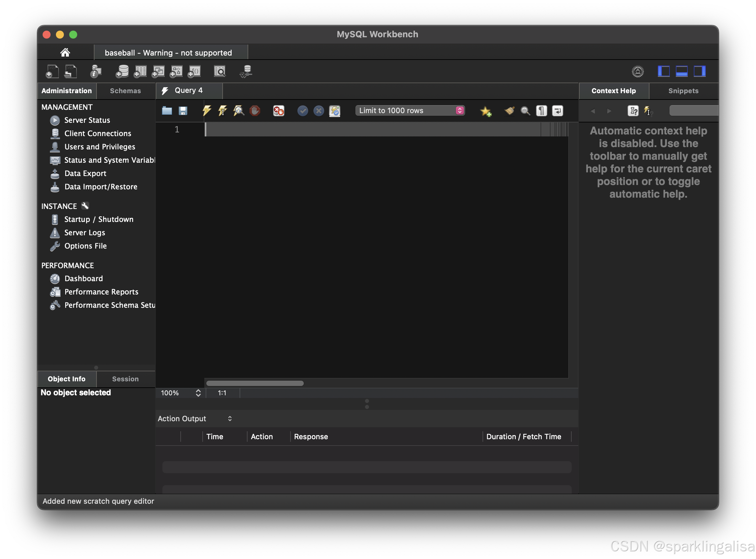
Task: Toggle the left sidebar panel visibility
Action: [x=663, y=72]
